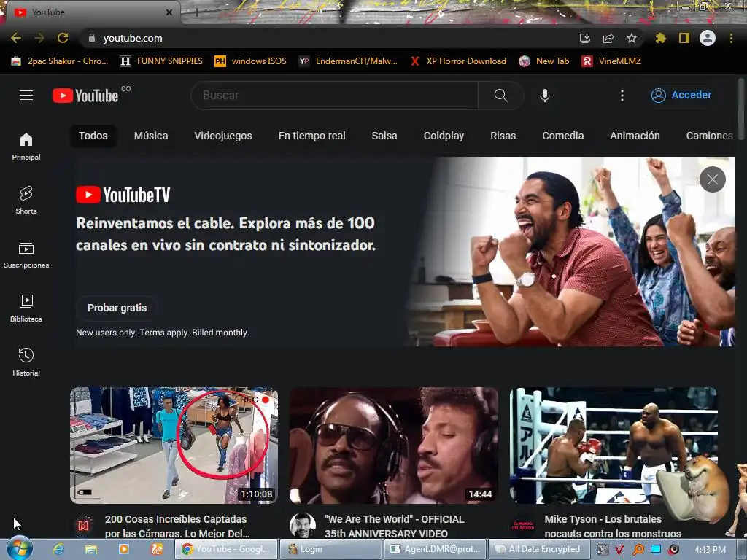
Task: Open XP Horror Download bookmark
Action: coord(458,61)
